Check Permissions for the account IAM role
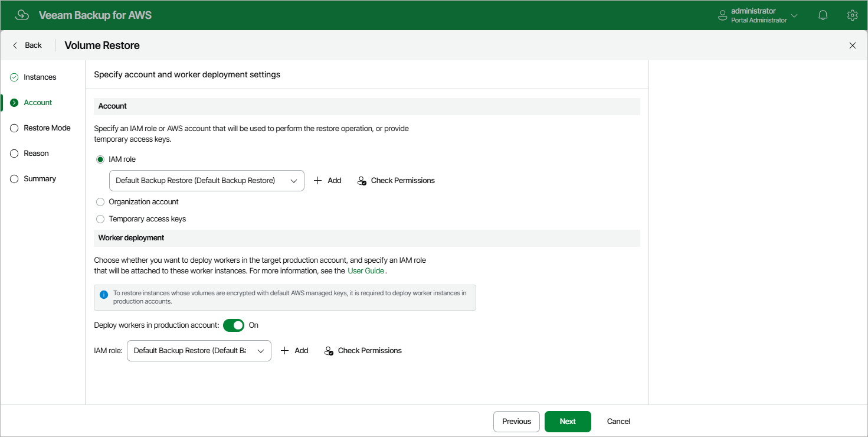This screenshot has width=868, height=437. pyautogui.click(x=403, y=181)
